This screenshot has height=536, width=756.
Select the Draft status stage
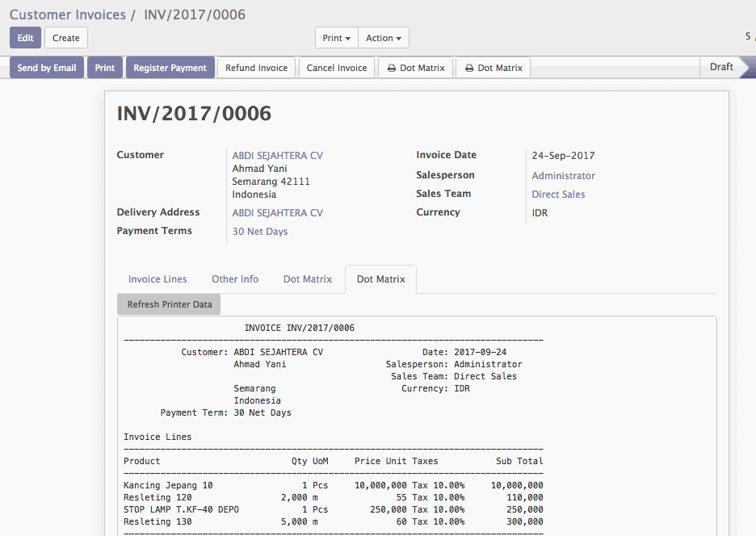721,67
